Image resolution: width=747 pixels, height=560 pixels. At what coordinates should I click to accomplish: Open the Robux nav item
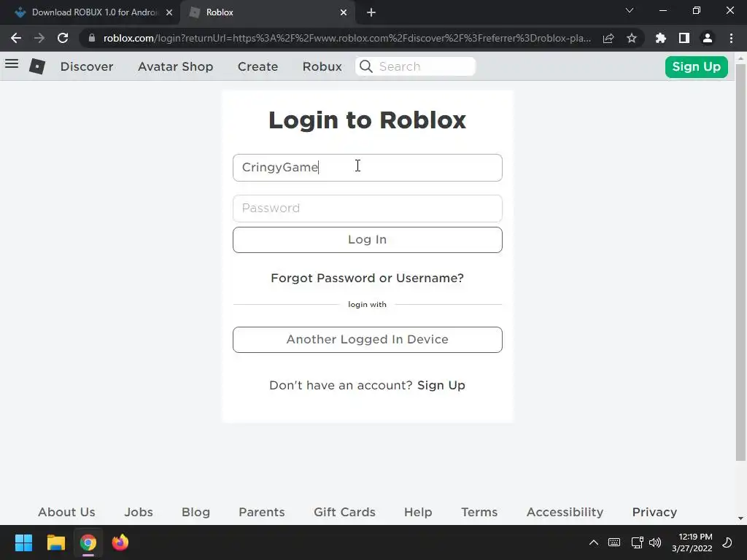pyautogui.click(x=322, y=66)
